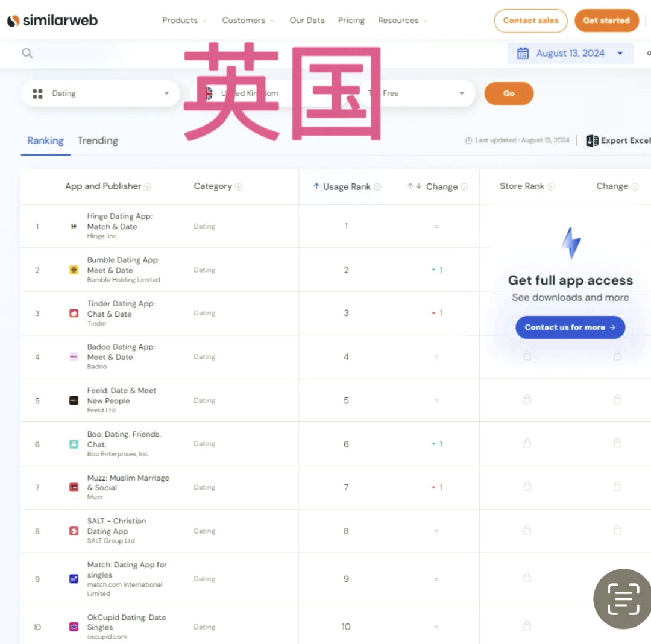Click info icon next to Store Rank
The image size is (651, 644).
pos(551,187)
